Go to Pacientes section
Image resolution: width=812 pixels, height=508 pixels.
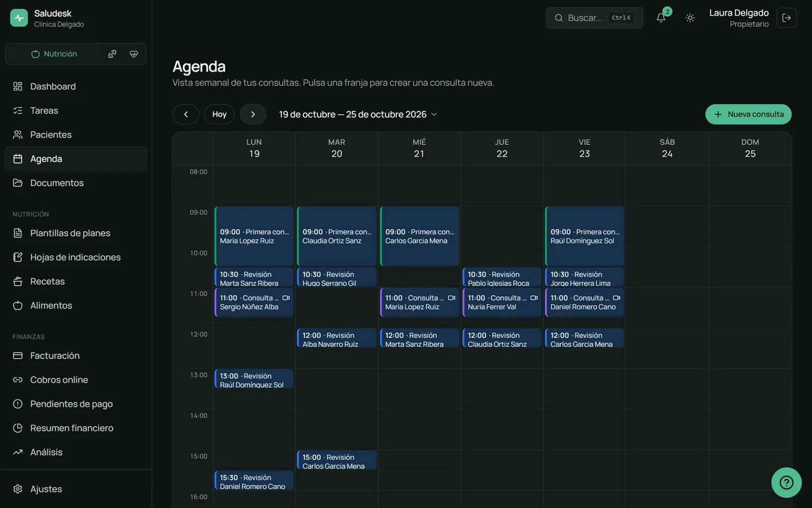pos(76,135)
